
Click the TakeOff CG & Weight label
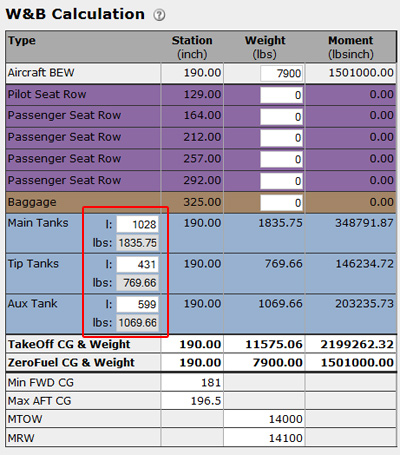click(69, 344)
